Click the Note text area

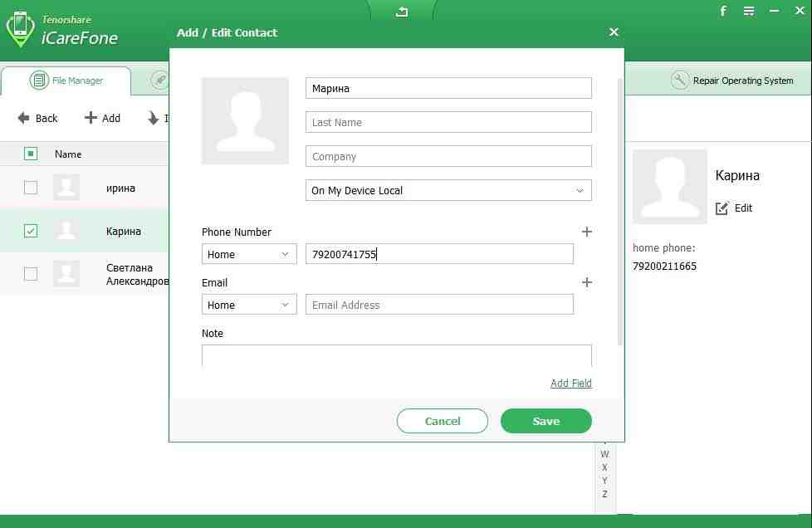tap(397, 355)
